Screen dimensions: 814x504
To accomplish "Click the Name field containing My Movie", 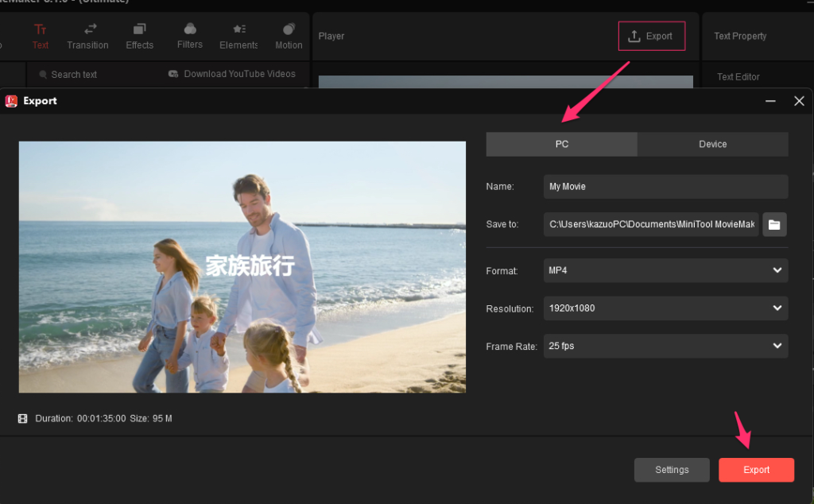I will click(x=665, y=187).
